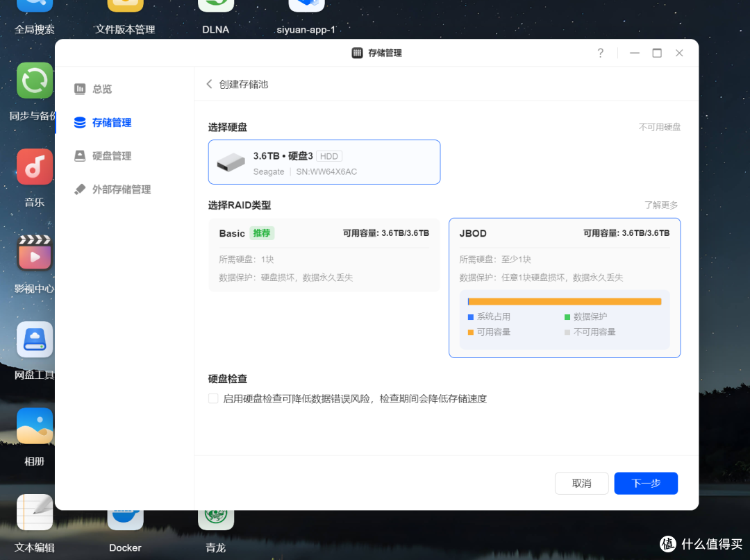Screen dimensions: 750x560
Task: Minimize the 存储管理 window
Action: point(635,53)
